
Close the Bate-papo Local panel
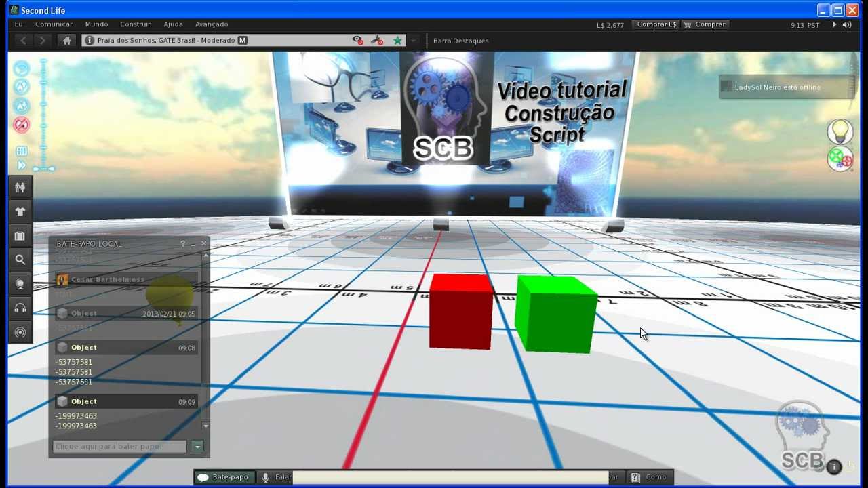click(x=203, y=244)
